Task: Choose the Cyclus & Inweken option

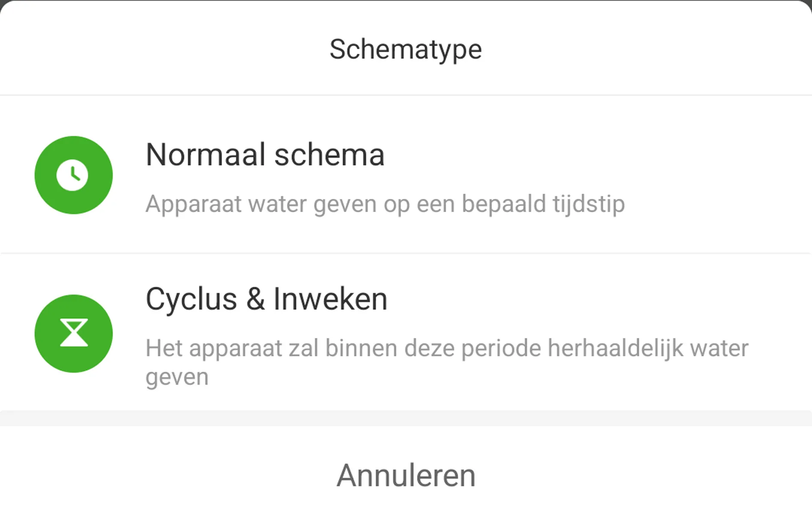Action: coord(406,332)
